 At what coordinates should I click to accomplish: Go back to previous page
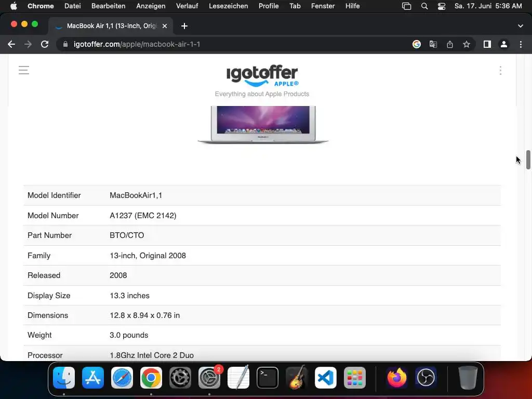pos(11,44)
